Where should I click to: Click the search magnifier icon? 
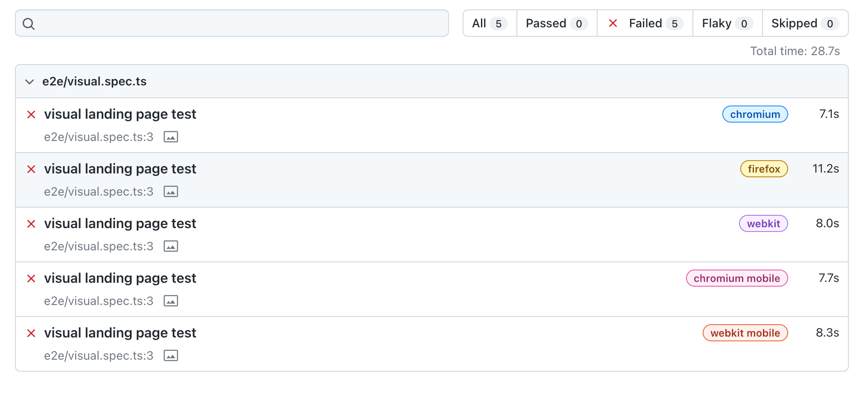(x=29, y=24)
